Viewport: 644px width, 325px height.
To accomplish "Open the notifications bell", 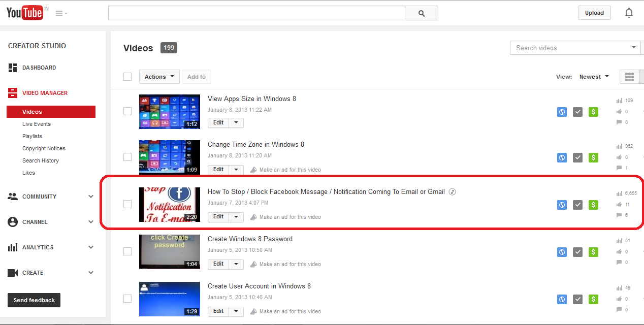I will coord(629,13).
